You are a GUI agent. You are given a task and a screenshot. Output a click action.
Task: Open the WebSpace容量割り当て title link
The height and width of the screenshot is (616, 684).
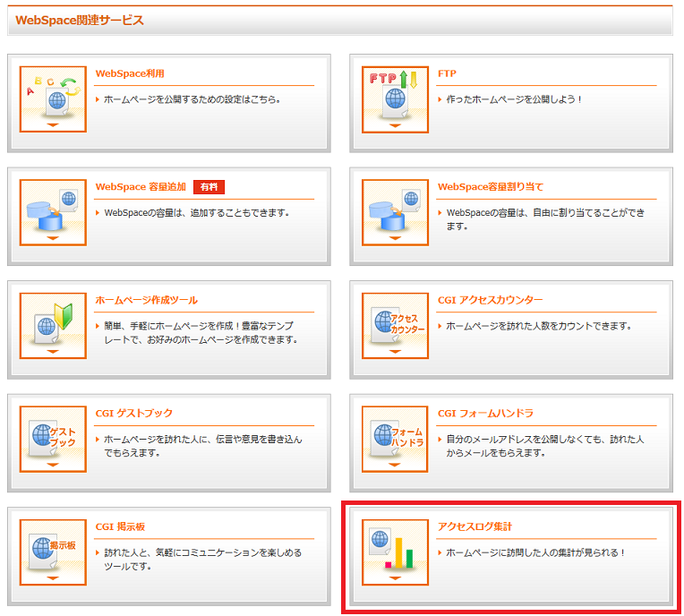pos(491,187)
